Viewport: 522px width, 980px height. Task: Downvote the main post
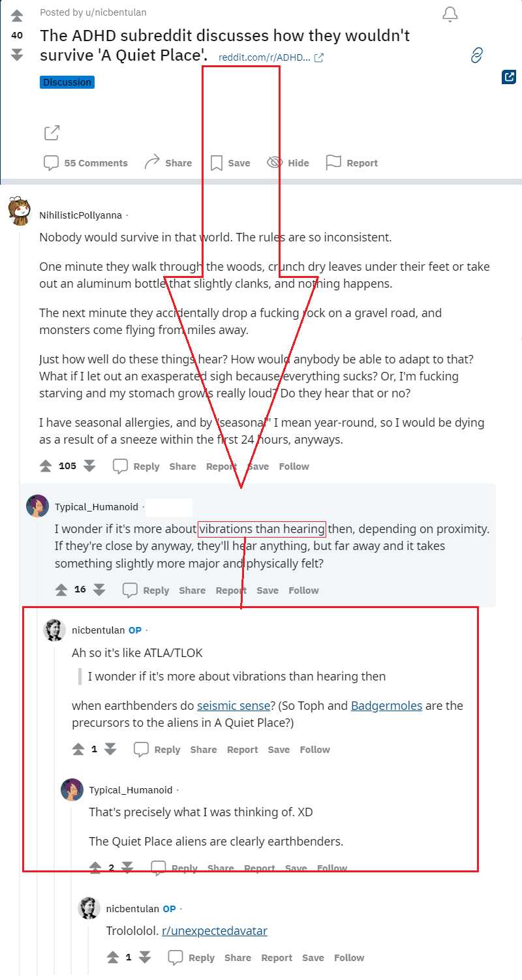[17, 55]
